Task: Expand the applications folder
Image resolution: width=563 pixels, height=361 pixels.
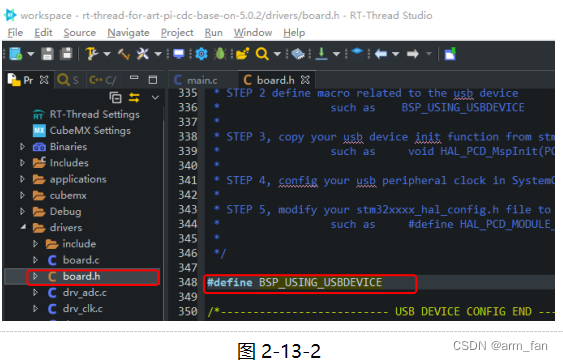Action: [22, 179]
